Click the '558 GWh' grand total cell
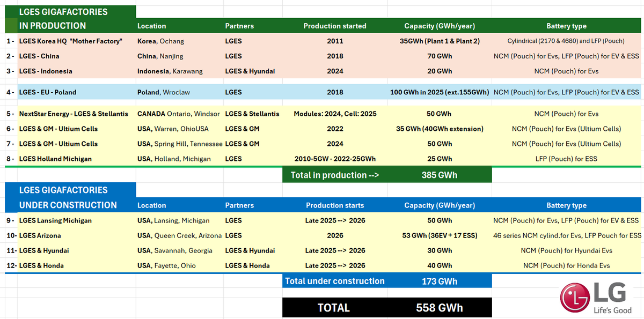Image resolution: width=644 pixels, height=319 pixels. coord(440,308)
